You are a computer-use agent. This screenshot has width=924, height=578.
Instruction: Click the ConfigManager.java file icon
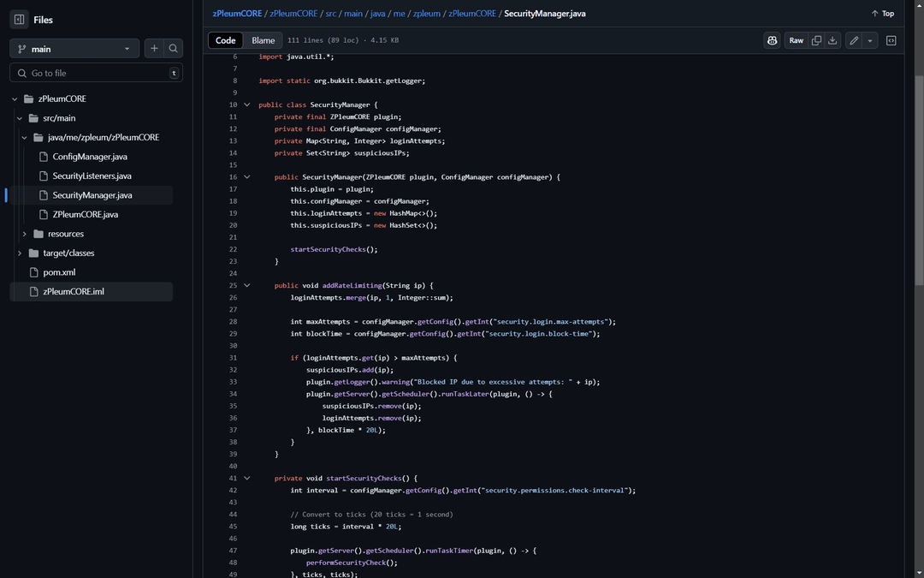click(43, 157)
